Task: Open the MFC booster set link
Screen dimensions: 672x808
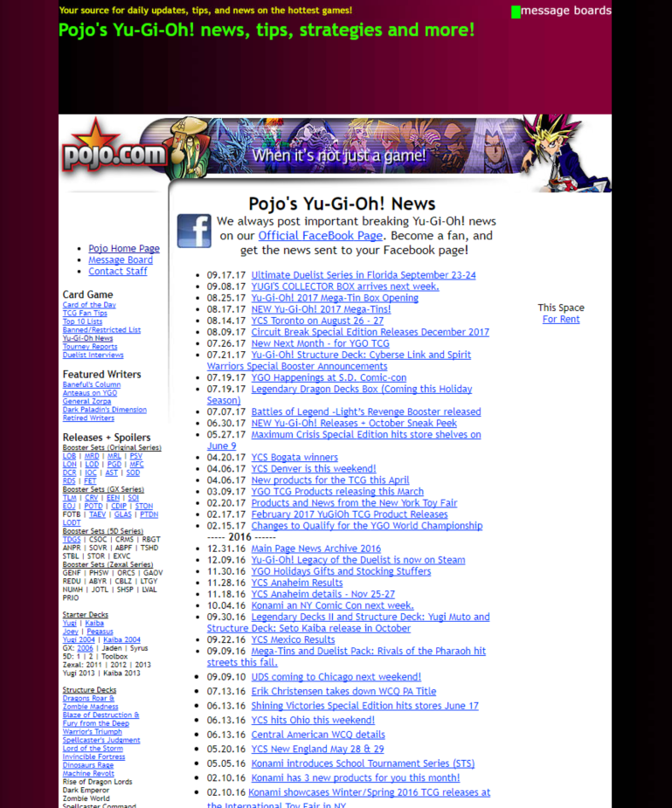Action: click(x=136, y=465)
